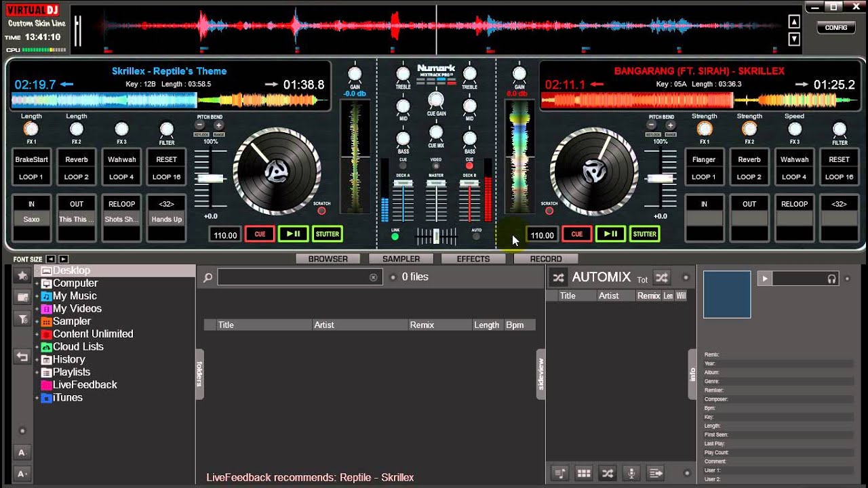
Task: Click the playlist music note icon below the Automix list
Action: [x=560, y=473]
